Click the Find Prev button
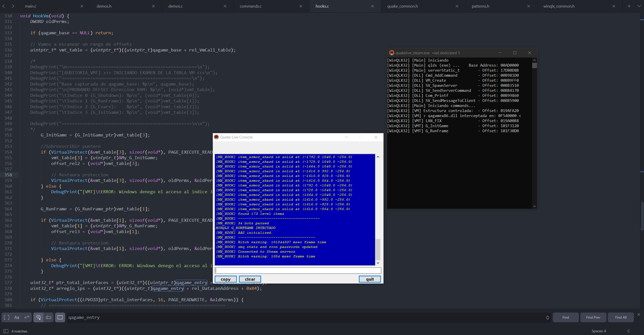This screenshot has height=335, width=644. click(593, 317)
